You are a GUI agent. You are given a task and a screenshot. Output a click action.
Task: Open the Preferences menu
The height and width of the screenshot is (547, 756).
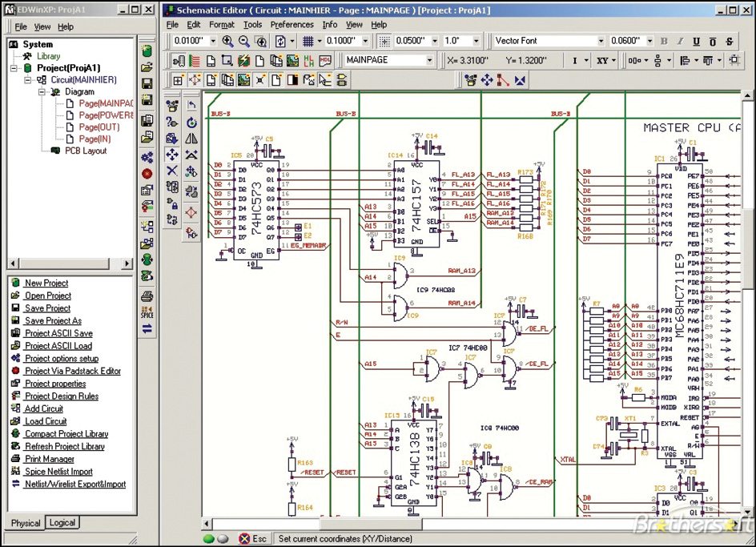click(x=292, y=25)
